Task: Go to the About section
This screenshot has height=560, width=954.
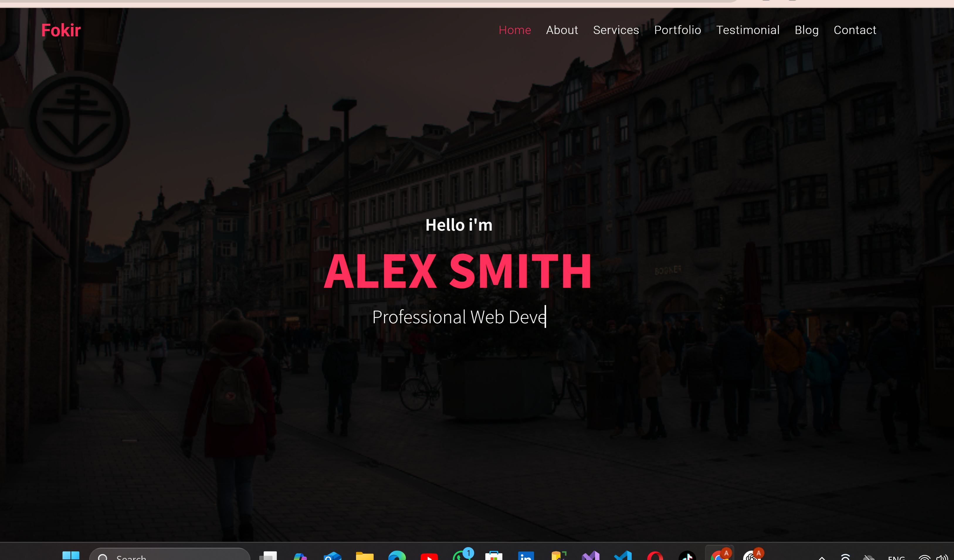Action: (562, 30)
